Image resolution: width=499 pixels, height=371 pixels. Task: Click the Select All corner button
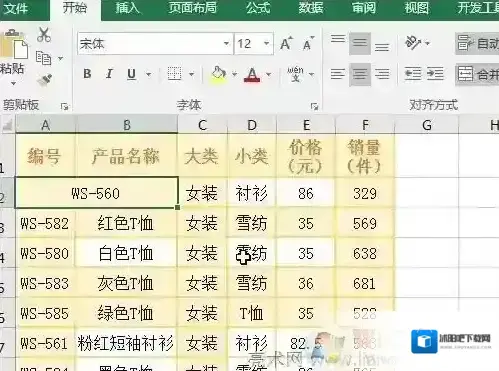coord(7,124)
